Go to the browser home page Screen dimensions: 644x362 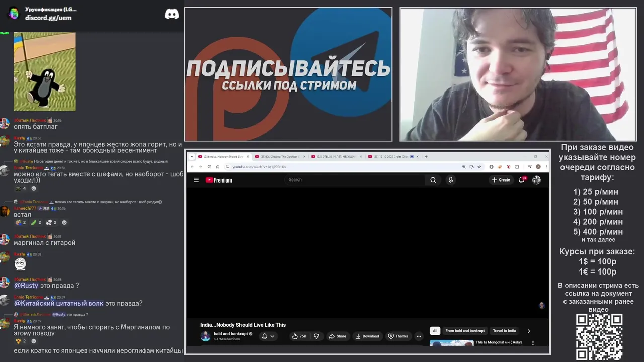218,167
